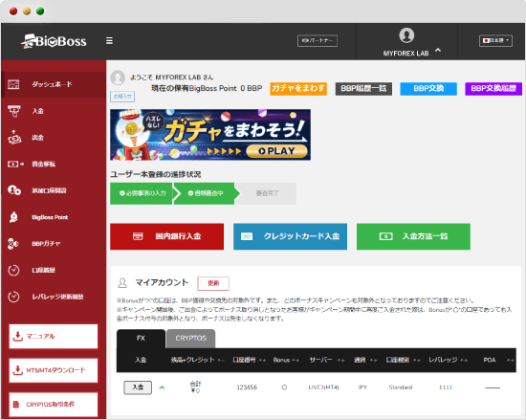Sort by 口座種別 column arrows
The width and height of the screenshot is (526, 420).
(417, 360)
